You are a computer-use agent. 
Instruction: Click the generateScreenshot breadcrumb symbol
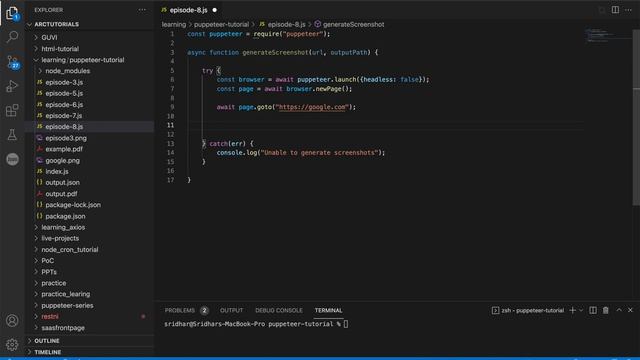[353, 24]
